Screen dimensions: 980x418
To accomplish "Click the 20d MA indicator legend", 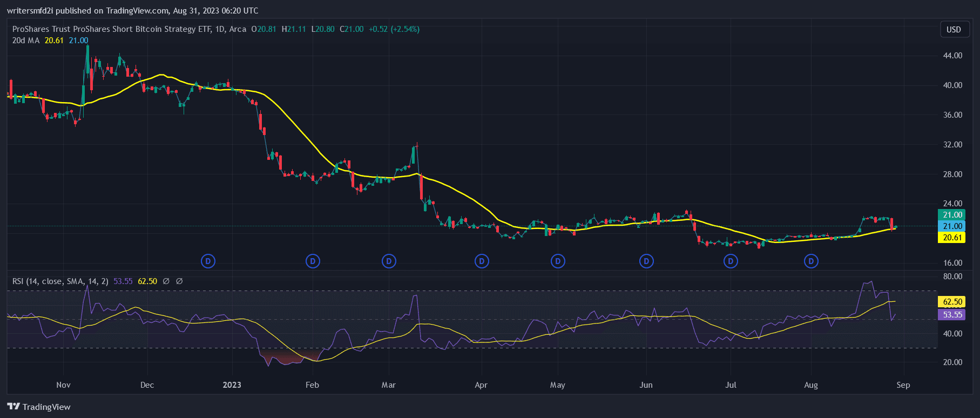I will [26, 41].
